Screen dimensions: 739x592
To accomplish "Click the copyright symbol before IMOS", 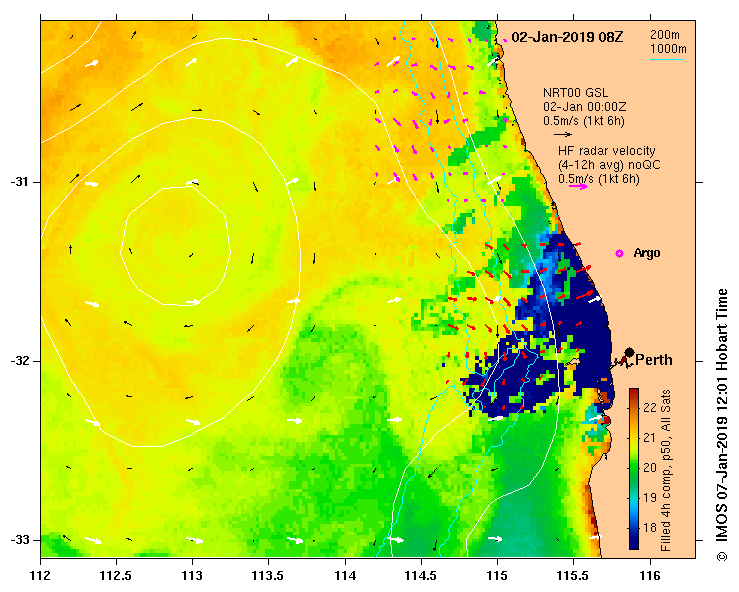I will tap(722, 557).
